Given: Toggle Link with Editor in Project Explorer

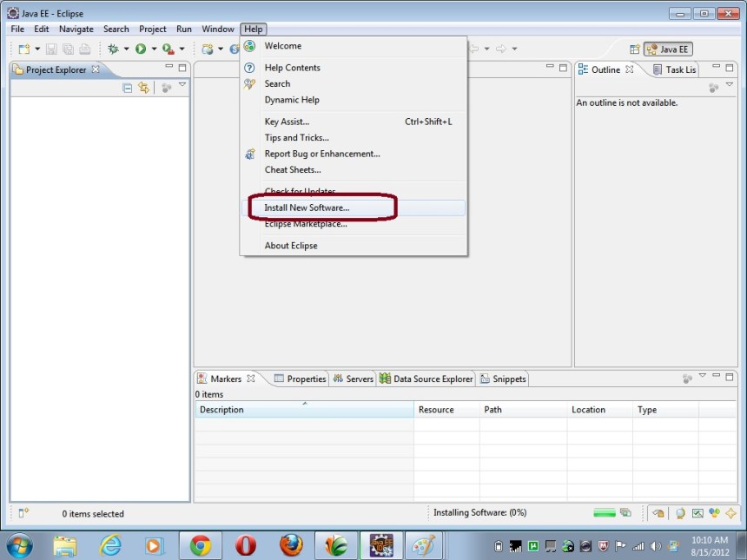Looking at the screenshot, I should [143, 87].
